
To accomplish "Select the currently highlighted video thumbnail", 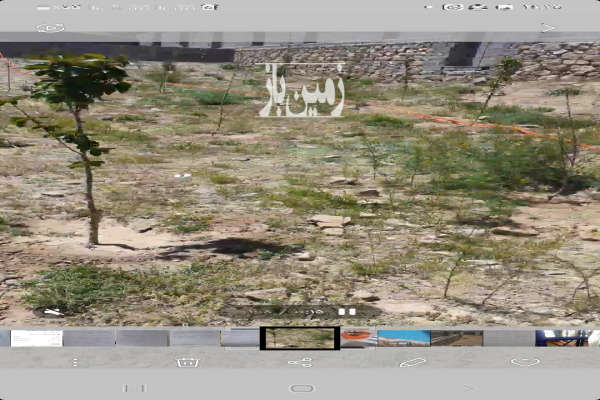I will click(299, 338).
